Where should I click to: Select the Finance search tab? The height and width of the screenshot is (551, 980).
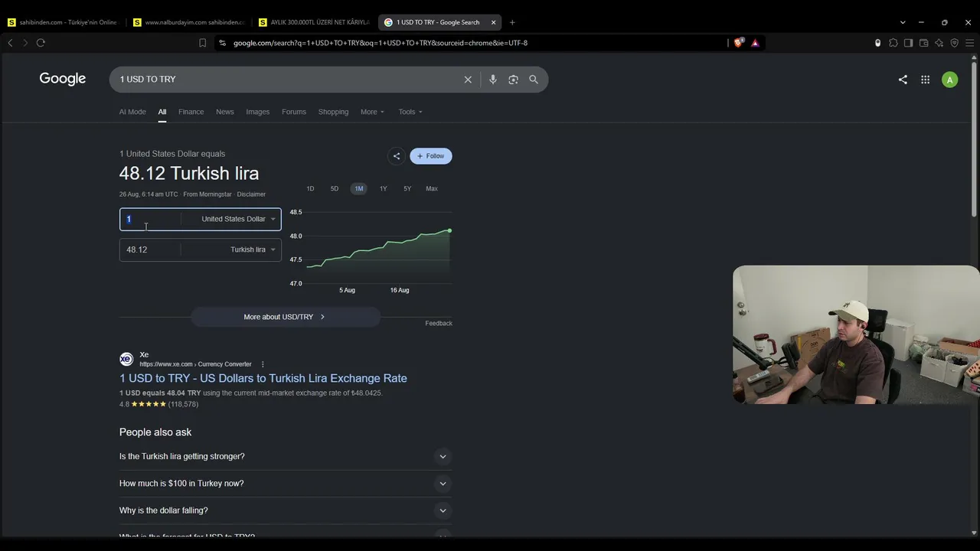[x=191, y=112]
